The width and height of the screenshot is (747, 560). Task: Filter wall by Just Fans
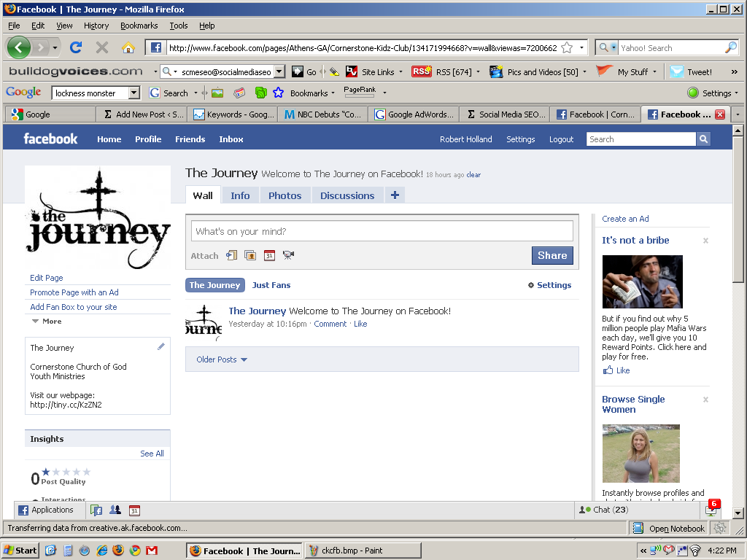[271, 285]
